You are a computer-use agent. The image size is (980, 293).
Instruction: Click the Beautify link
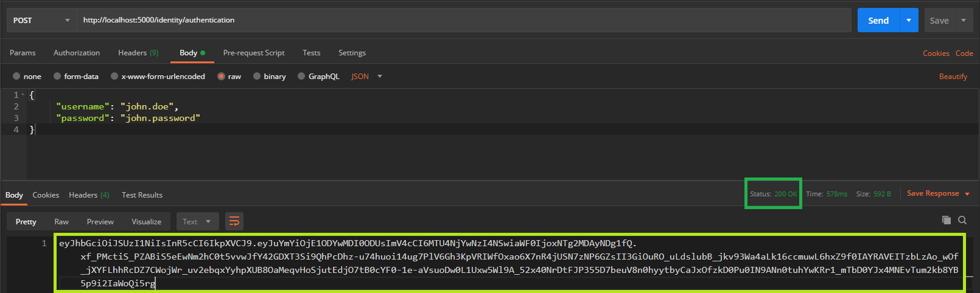(x=953, y=77)
